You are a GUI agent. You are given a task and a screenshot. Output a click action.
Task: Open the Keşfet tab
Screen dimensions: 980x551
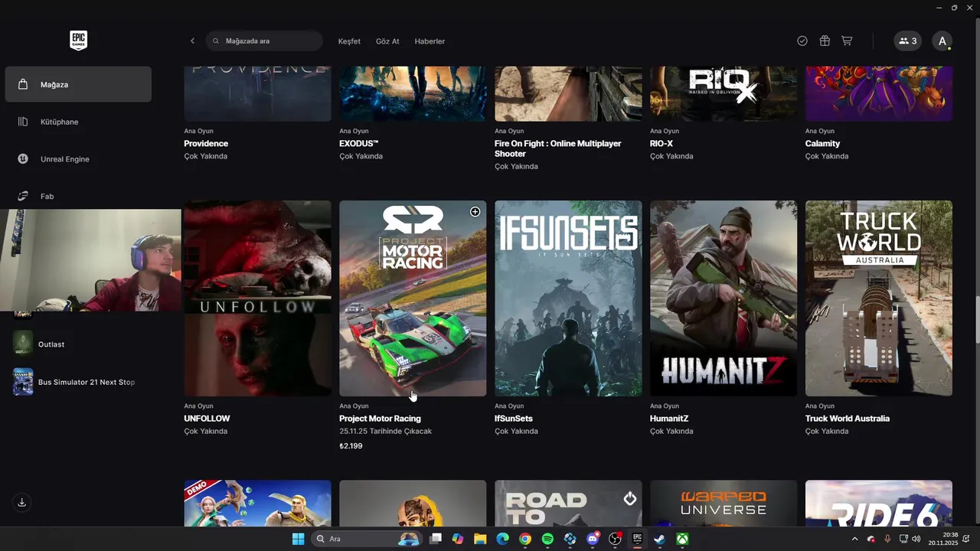(x=349, y=41)
